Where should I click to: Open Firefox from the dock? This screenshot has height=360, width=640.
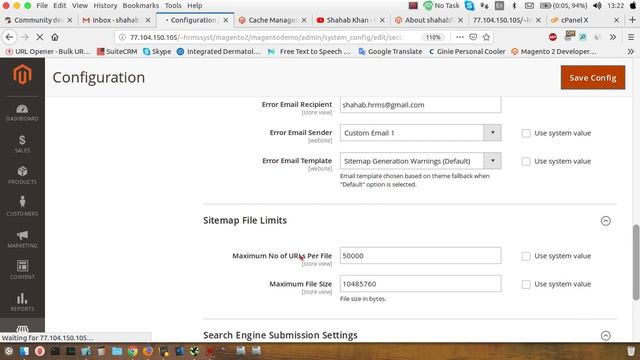[148, 351]
